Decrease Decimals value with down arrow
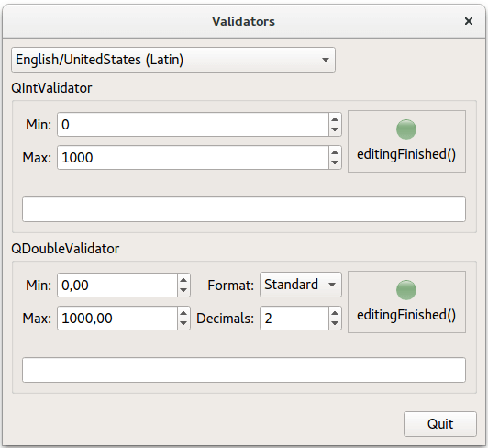This screenshot has width=488, height=448. point(335,324)
